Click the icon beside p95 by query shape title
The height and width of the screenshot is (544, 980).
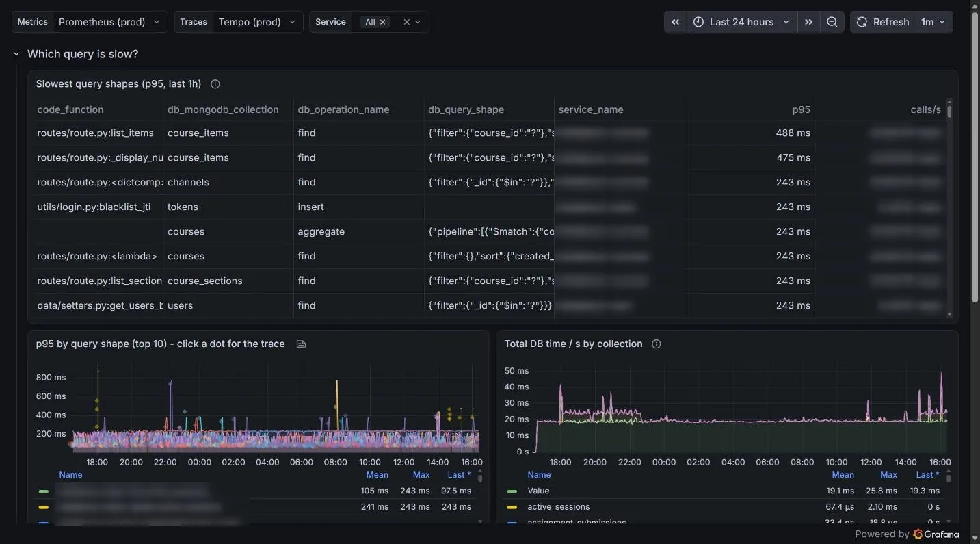[x=301, y=344]
